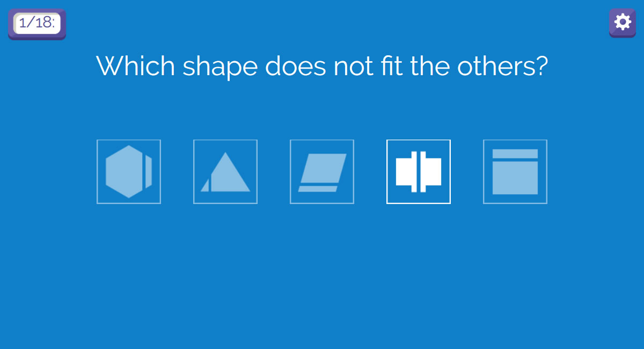Open settings with the gear icon
644x349 pixels.
tap(622, 23)
